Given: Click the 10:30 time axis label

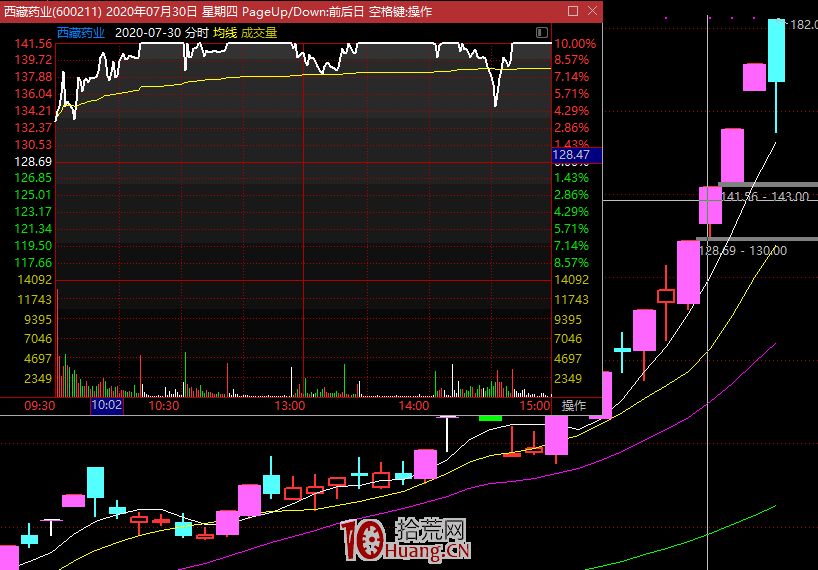Looking at the screenshot, I should pyautogui.click(x=164, y=406).
